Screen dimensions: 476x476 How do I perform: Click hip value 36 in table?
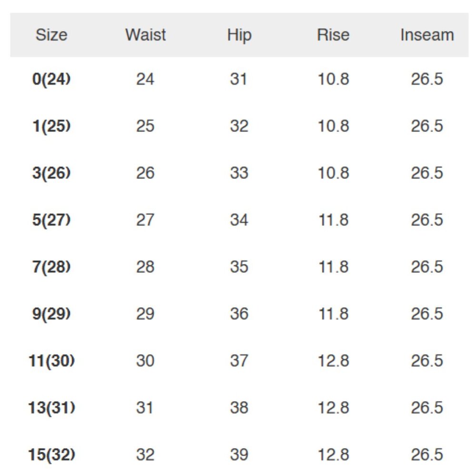click(239, 314)
